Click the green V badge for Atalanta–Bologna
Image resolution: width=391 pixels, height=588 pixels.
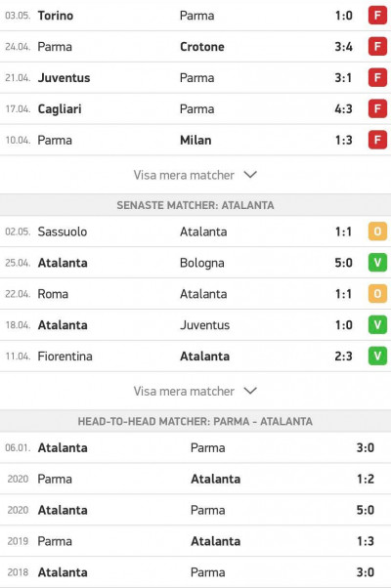point(377,263)
